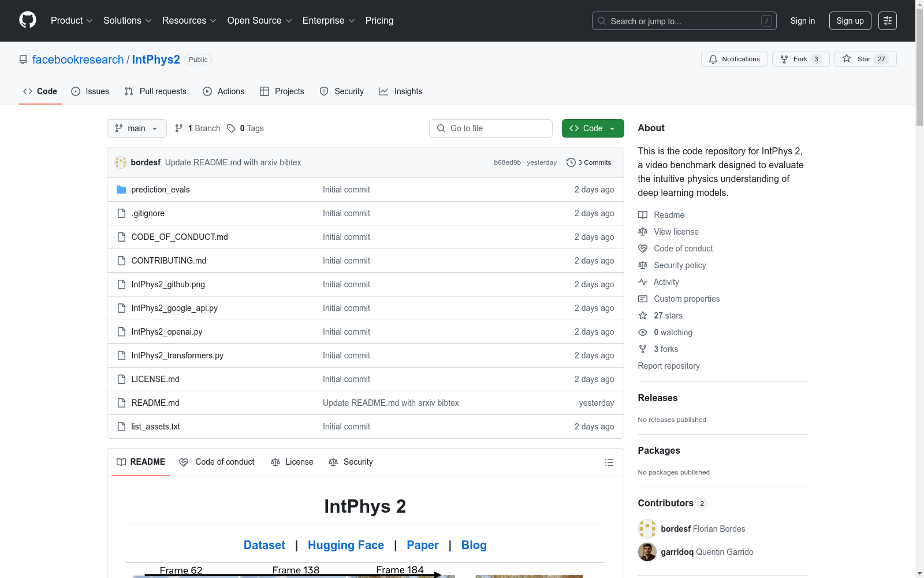Open the .gitignore file
Screen dimensions: 924x578
pyautogui.click(x=148, y=213)
